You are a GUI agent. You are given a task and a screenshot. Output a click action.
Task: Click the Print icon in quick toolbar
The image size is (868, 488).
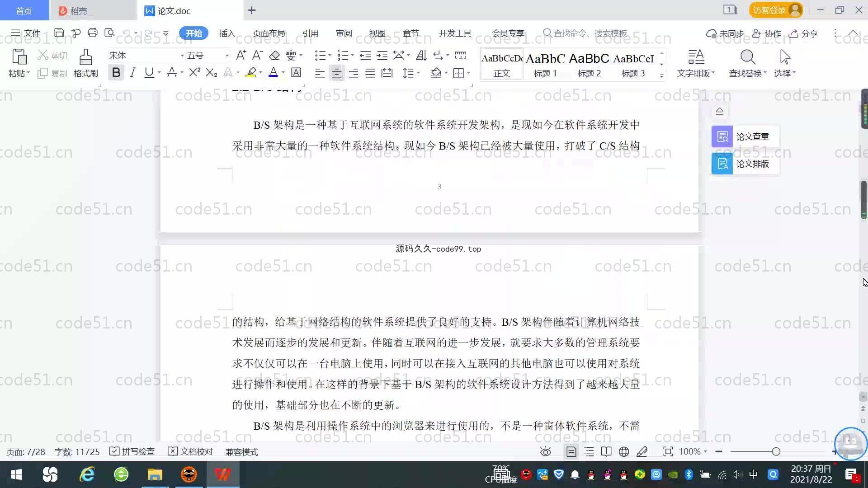point(93,33)
